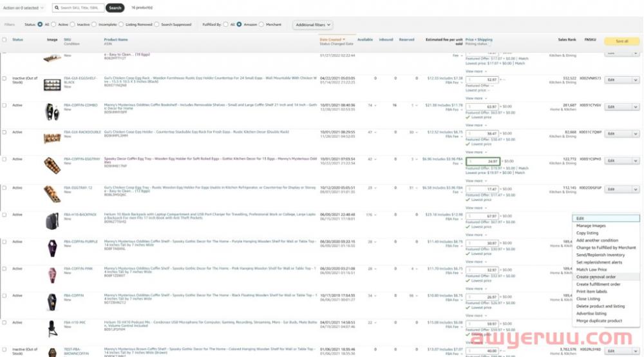Click the black Search button
Screen dimensions: 644x357
click(x=115, y=8)
